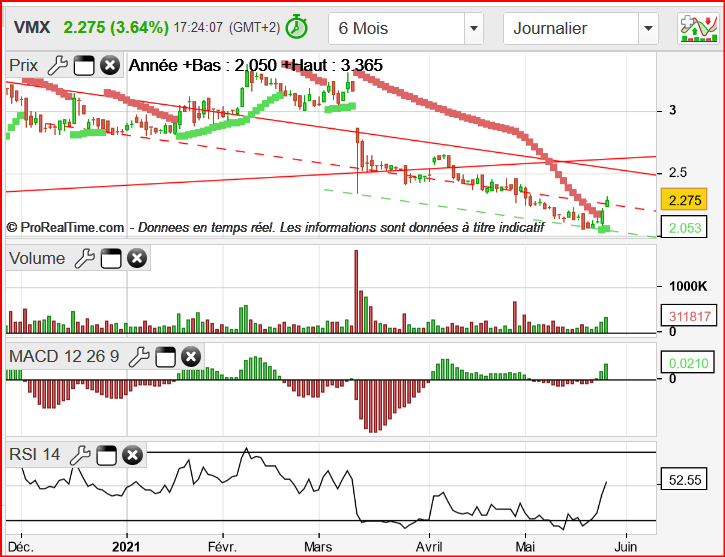The width and height of the screenshot is (725, 557).
Task: Click the Juin time axis label
Action: [x=626, y=547]
